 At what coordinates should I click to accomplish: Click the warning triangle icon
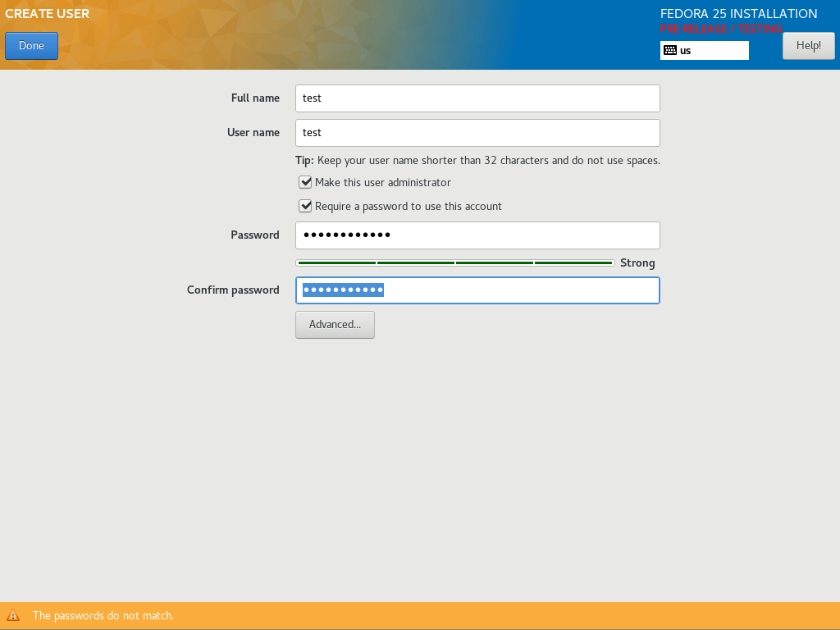point(13,615)
